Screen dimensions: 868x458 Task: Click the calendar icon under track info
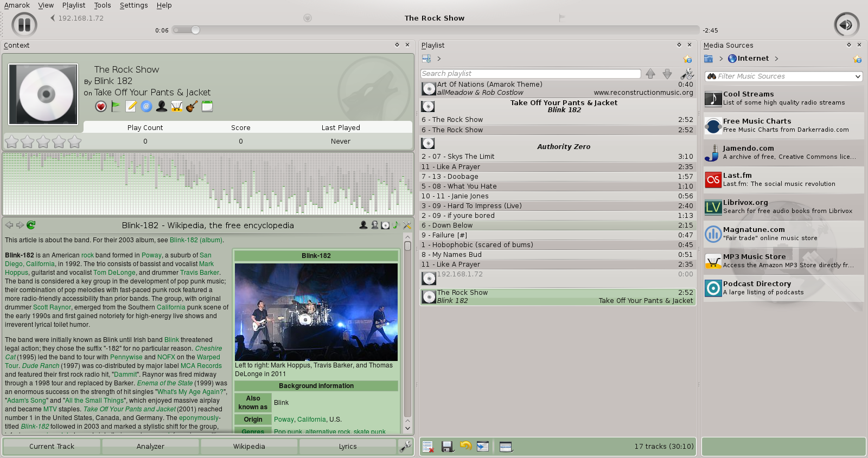(x=207, y=106)
